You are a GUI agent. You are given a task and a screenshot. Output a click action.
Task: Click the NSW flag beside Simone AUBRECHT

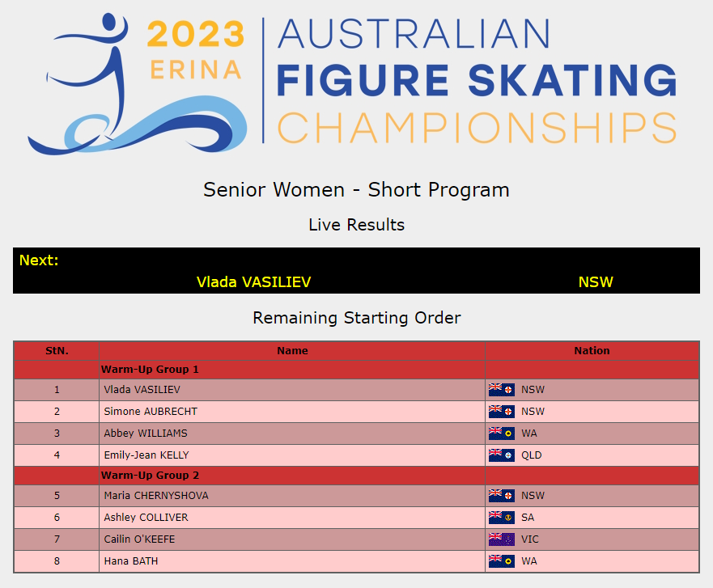[502, 412]
